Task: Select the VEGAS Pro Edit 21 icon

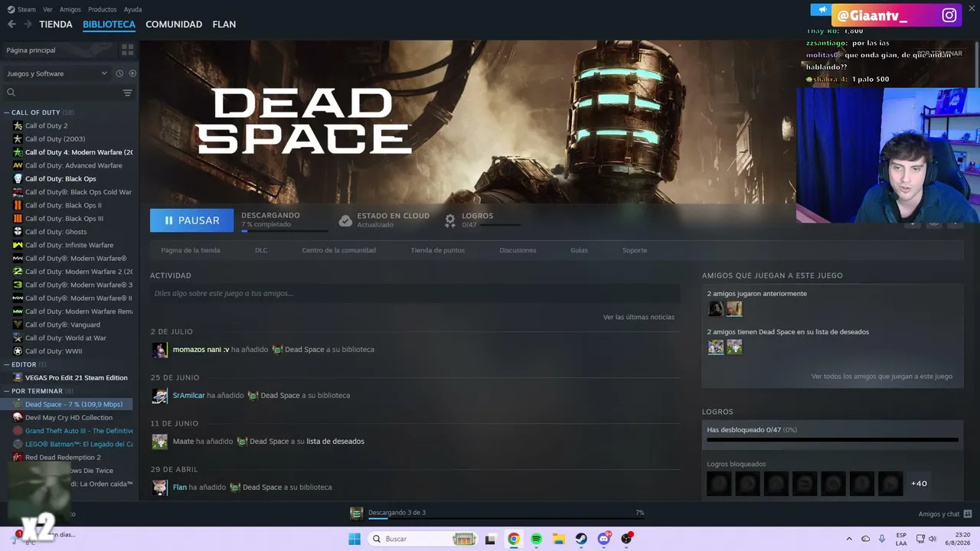Action: (x=18, y=377)
